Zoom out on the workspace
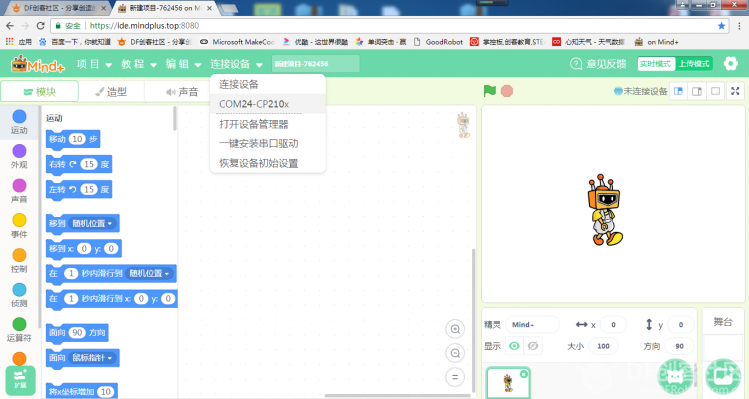749x399 pixels. [x=455, y=353]
